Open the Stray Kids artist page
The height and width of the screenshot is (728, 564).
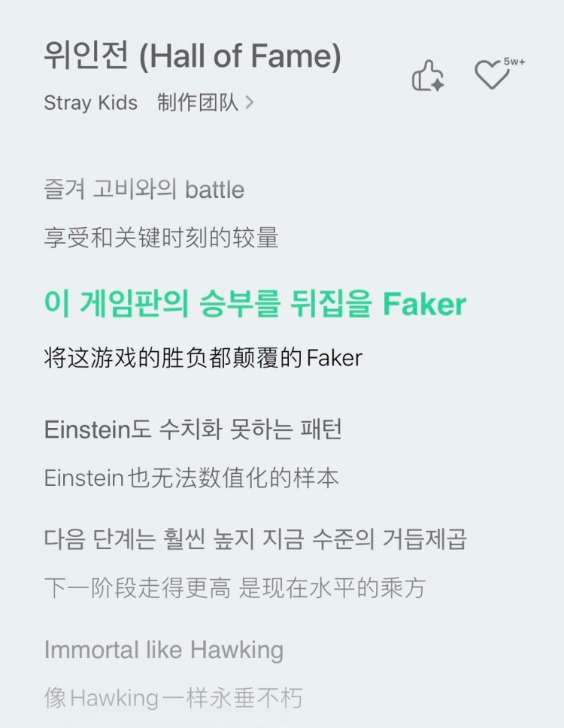(90, 103)
